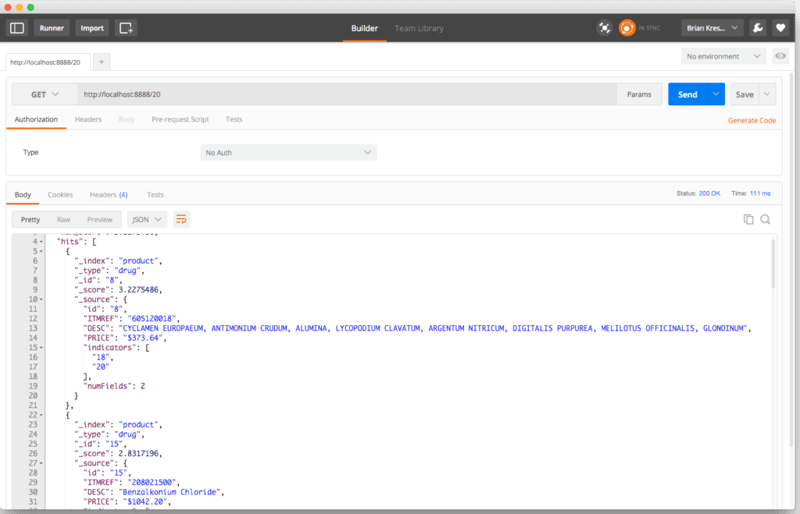Click the heart icon in header

(x=780, y=28)
